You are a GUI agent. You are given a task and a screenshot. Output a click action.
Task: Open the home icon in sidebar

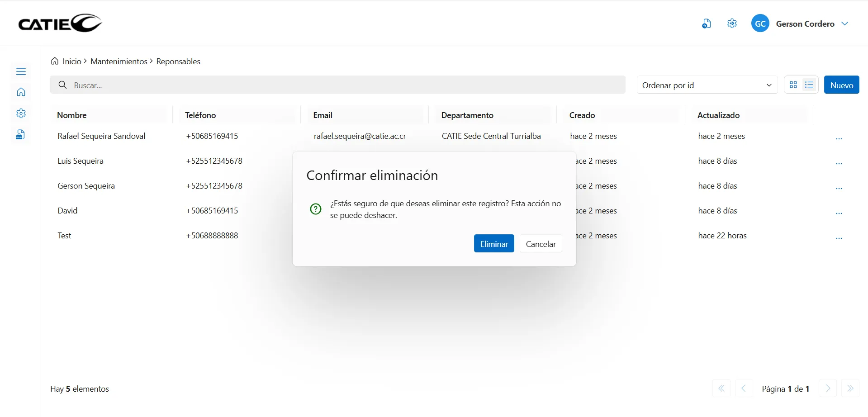(x=21, y=92)
